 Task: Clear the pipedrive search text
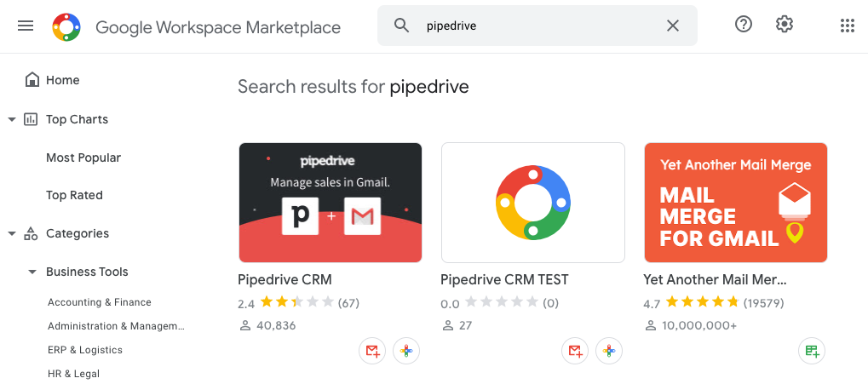coord(673,26)
